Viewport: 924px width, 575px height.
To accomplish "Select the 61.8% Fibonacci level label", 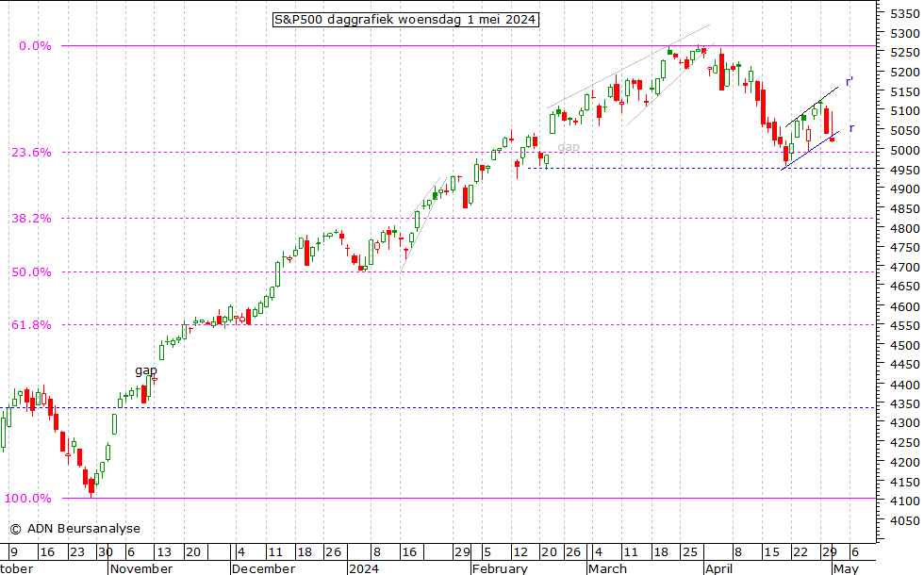I will point(31,325).
